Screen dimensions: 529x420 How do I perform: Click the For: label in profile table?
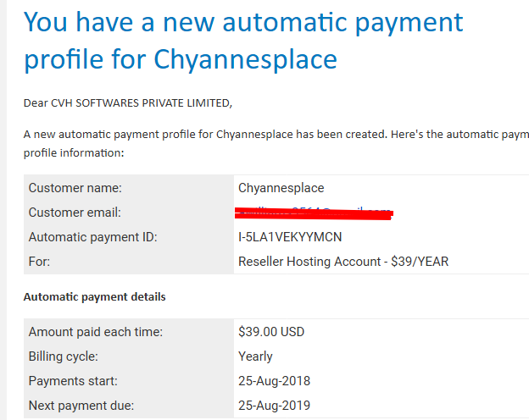(39, 262)
